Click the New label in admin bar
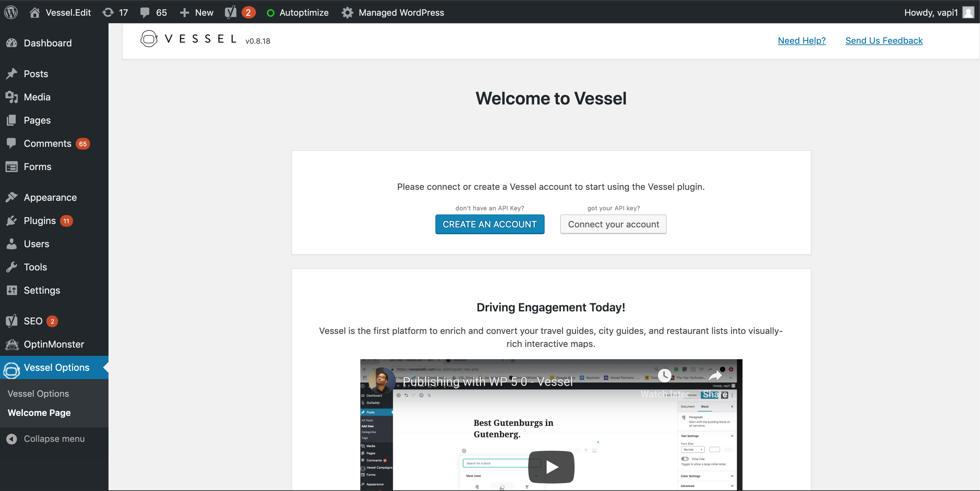 point(204,13)
